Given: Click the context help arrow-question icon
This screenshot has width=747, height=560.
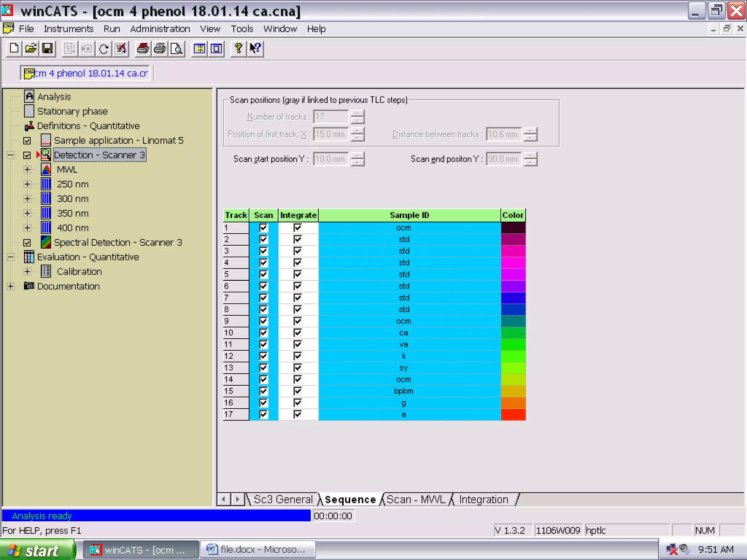Looking at the screenshot, I should tap(255, 48).
